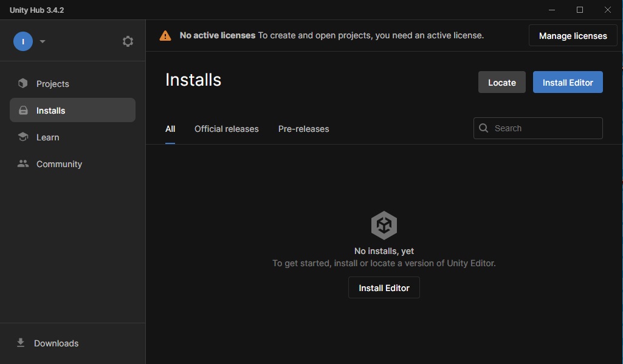Go to the Learn section
The height and width of the screenshot is (364, 623).
coord(72,137)
